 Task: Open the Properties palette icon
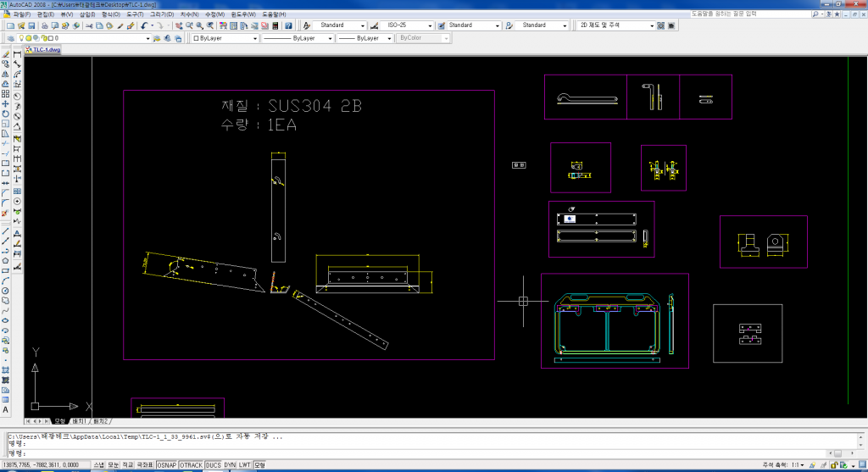point(223,25)
